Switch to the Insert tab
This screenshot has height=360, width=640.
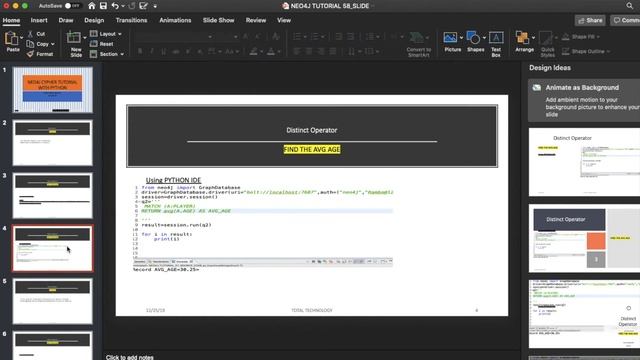coord(39,20)
